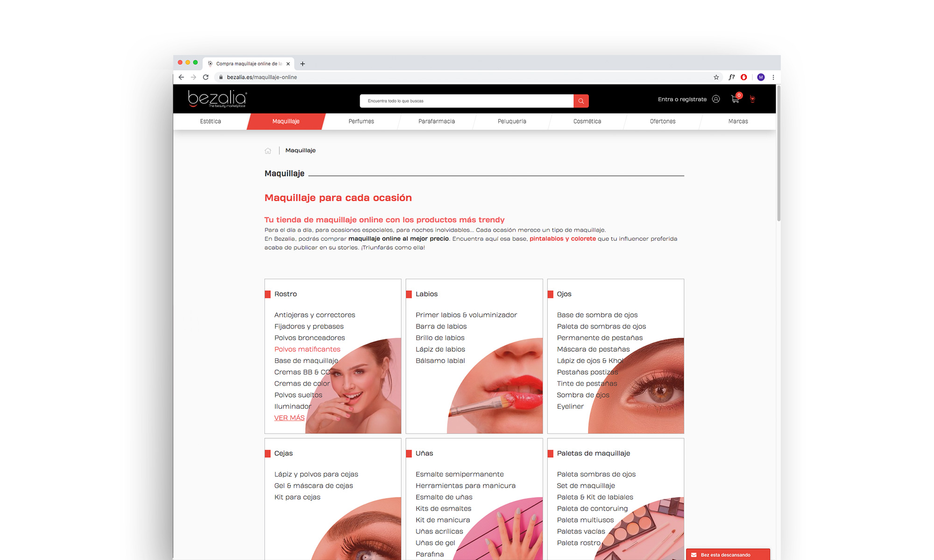Image resolution: width=934 pixels, height=560 pixels.
Task: Open Fijadores y prebases
Action: tap(309, 326)
